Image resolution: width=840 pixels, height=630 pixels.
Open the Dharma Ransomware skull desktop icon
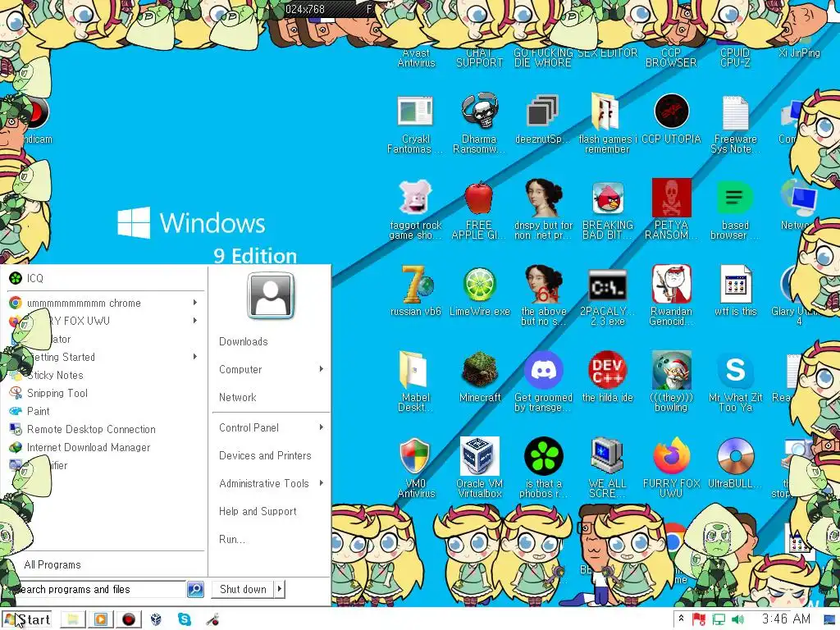point(479,112)
